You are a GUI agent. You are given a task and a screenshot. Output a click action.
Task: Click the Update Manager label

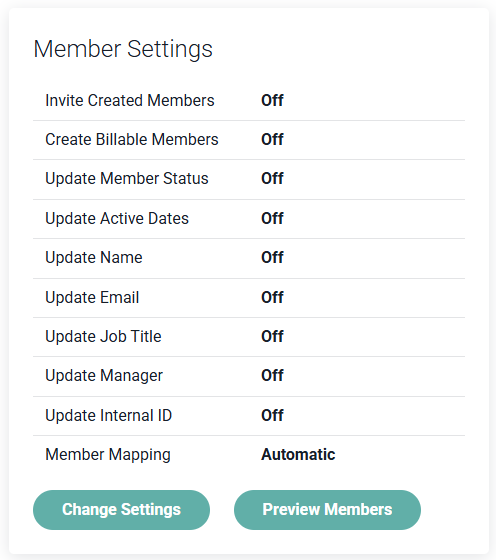[104, 376]
